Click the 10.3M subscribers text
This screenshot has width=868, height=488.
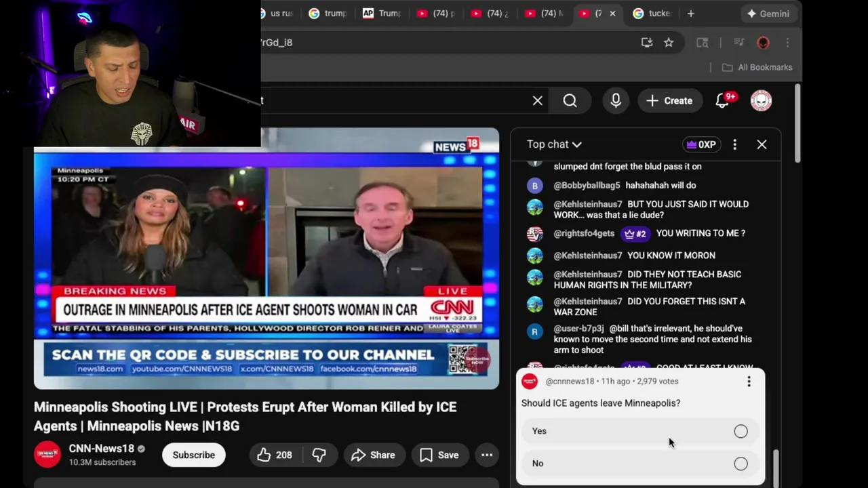[x=102, y=462]
